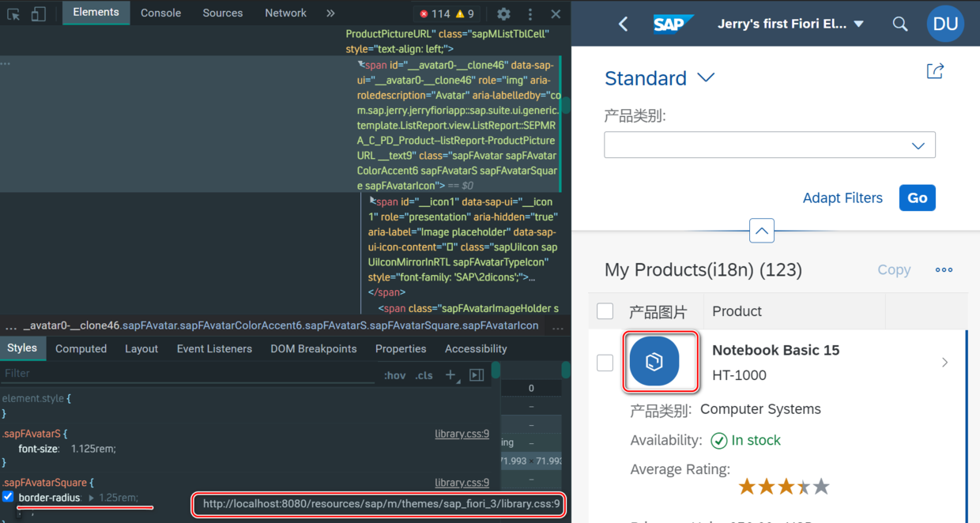Click the new style rule plus icon
This screenshot has width=980, height=523.
[x=450, y=375]
